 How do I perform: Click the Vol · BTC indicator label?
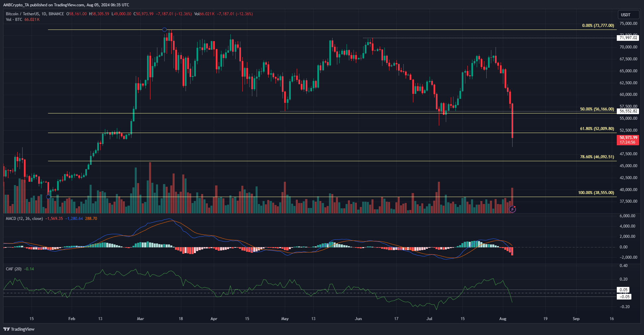14,20
